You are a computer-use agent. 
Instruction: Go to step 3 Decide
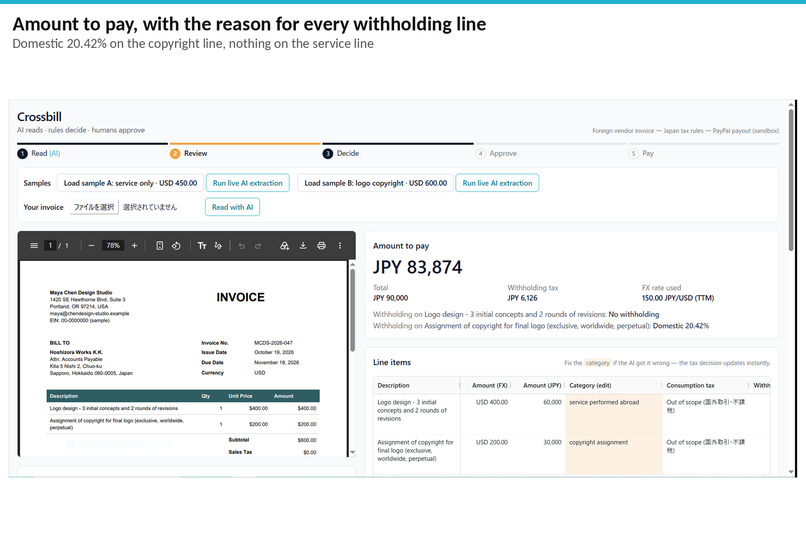coord(341,153)
